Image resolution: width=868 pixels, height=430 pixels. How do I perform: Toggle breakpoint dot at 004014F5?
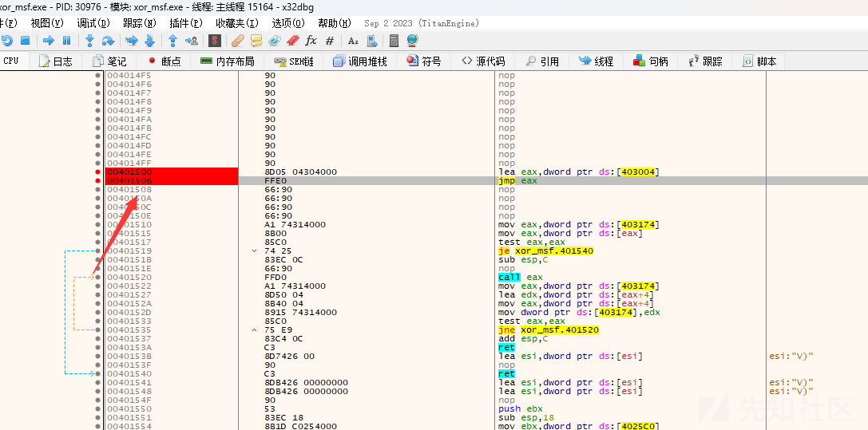pyautogui.click(x=98, y=75)
